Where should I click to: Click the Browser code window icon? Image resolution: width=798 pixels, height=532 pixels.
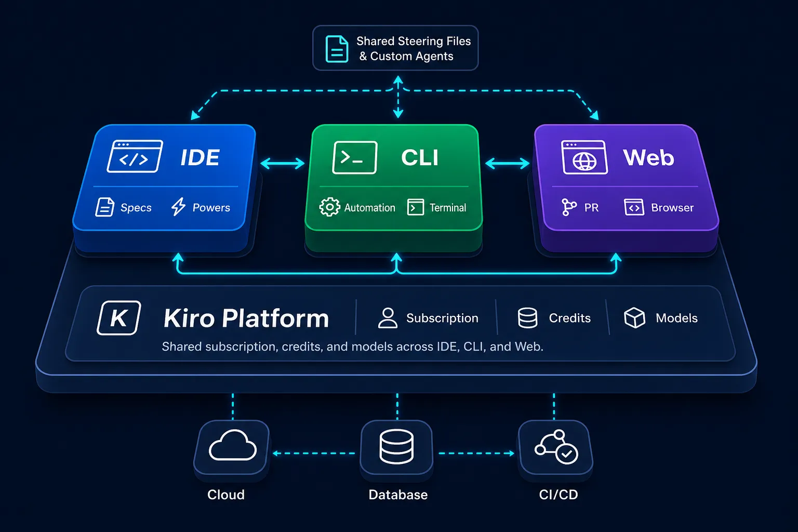[x=634, y=207]
